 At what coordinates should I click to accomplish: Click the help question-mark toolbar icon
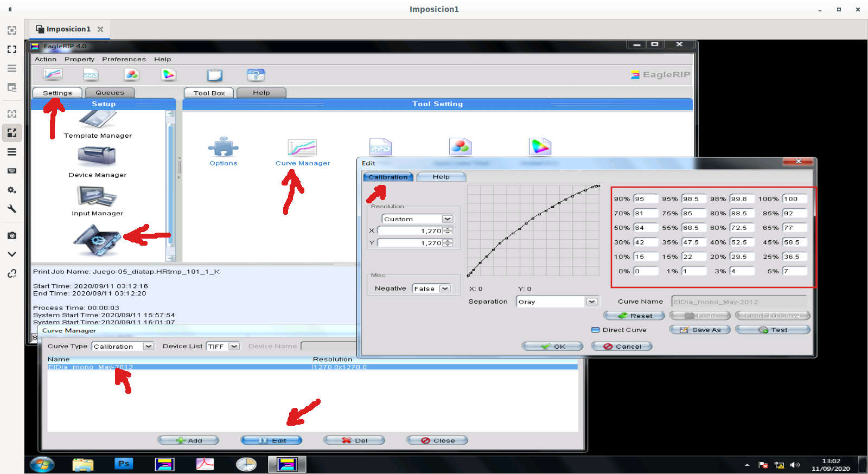256,75
